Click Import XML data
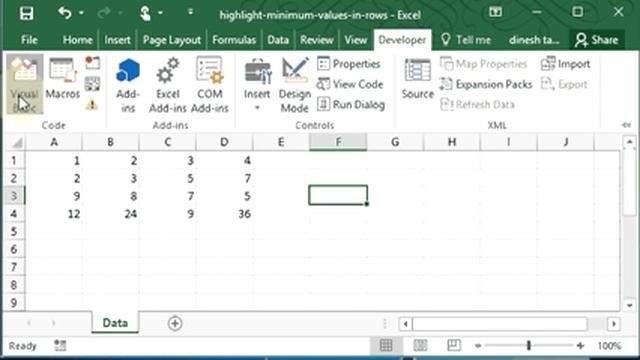 point(566,64)
